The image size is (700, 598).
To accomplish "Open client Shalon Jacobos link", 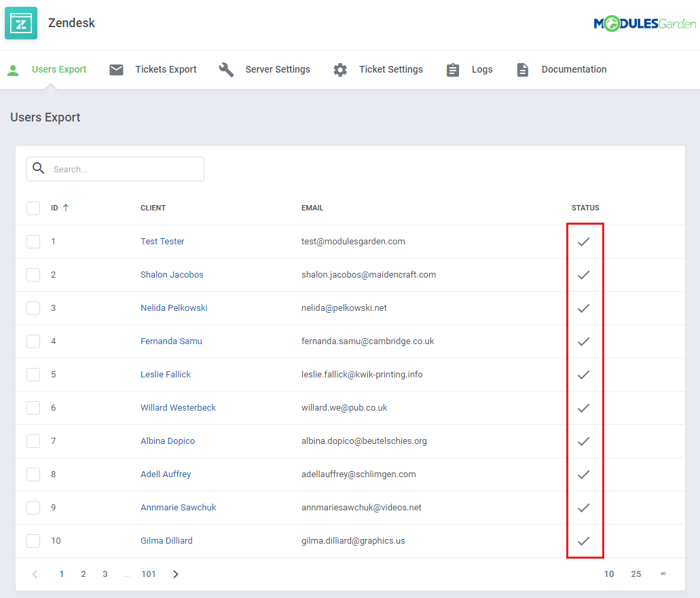I will click(172, 274).
